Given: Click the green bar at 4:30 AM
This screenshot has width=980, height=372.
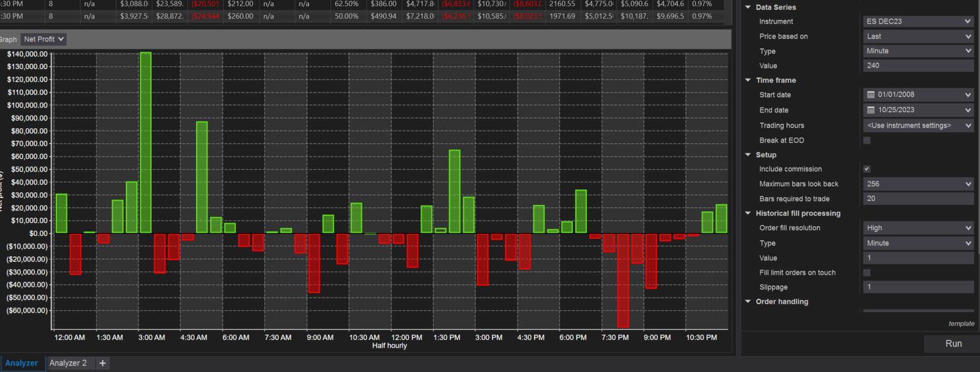Looking at the screenshot, I should pos(202,177).
